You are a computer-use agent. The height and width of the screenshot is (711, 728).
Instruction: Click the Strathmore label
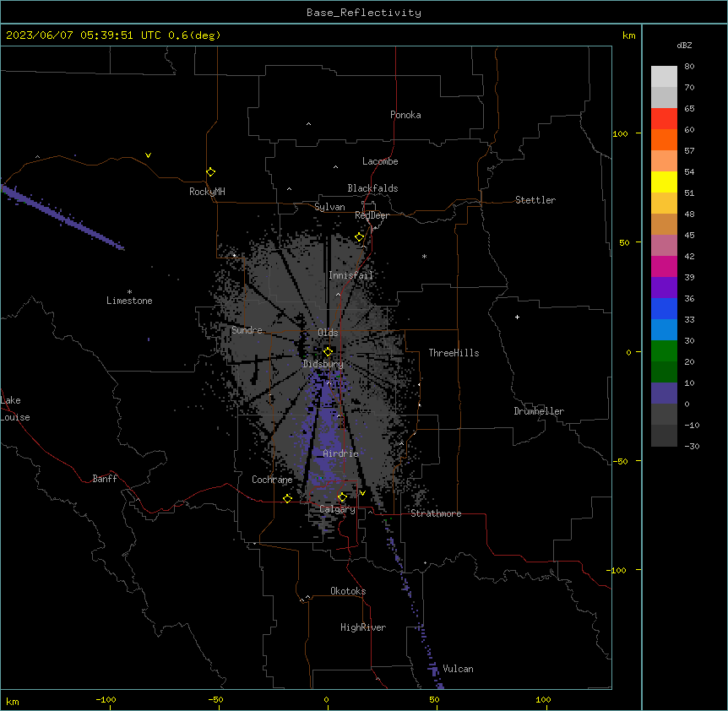[436, 513]
